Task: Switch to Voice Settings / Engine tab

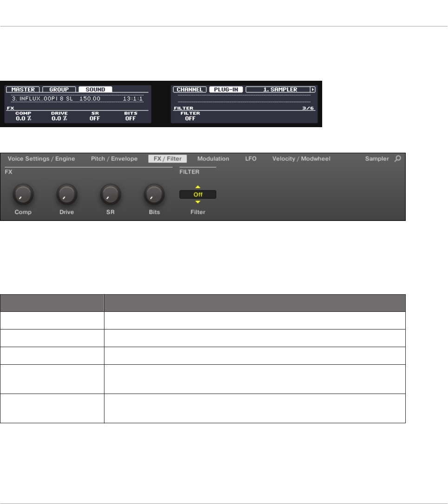Action: click(x=41, y=158)
